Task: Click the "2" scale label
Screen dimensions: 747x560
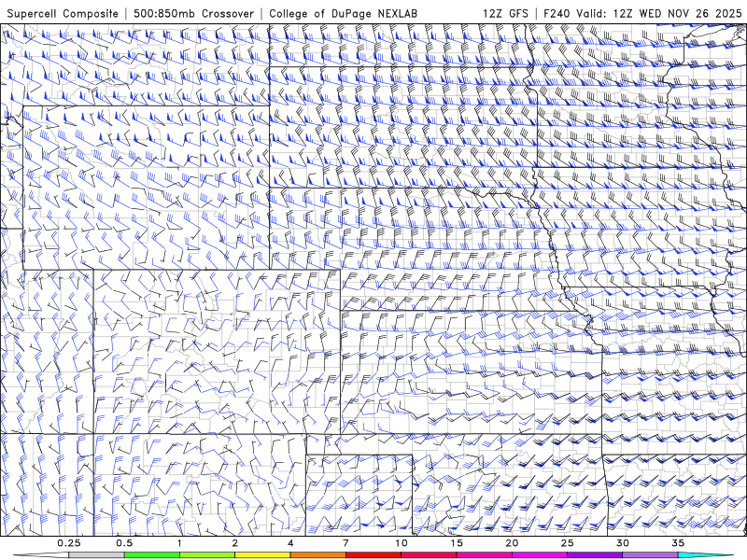Action: point(235,543)
